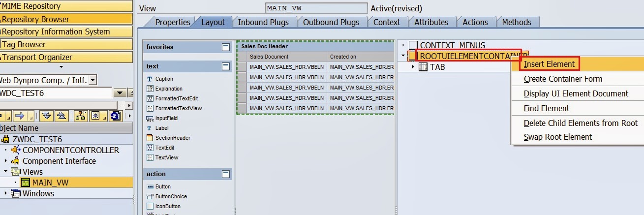This screenshot has height=215, width=644.
Task: Click the expand all nodes icon
Action: tap(47, 116)
